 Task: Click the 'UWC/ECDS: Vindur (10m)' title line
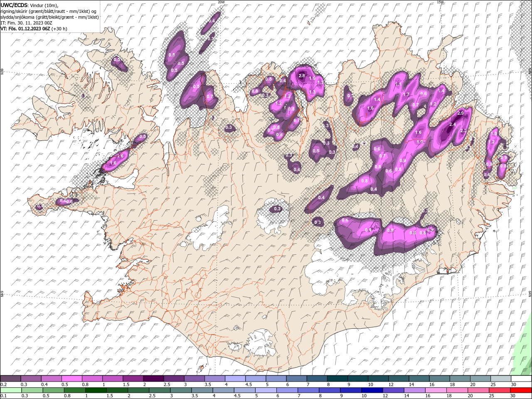pos(30,5)
